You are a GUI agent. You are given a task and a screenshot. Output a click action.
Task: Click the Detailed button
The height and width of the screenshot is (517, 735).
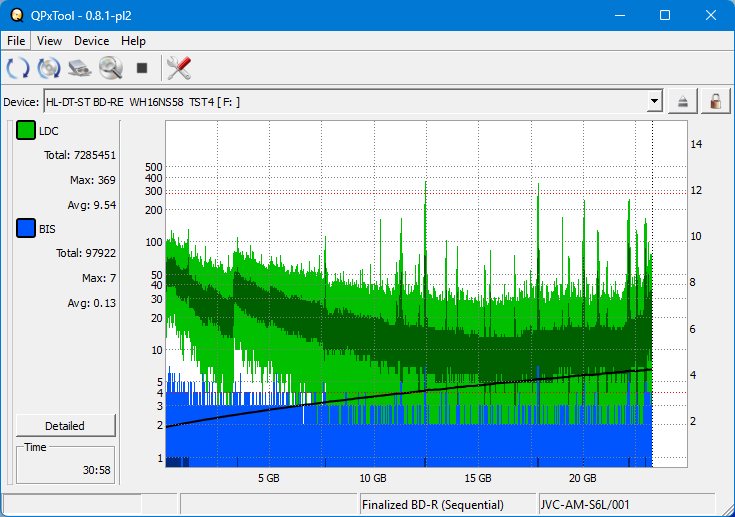pyautogui.click(x=66, y=425)
